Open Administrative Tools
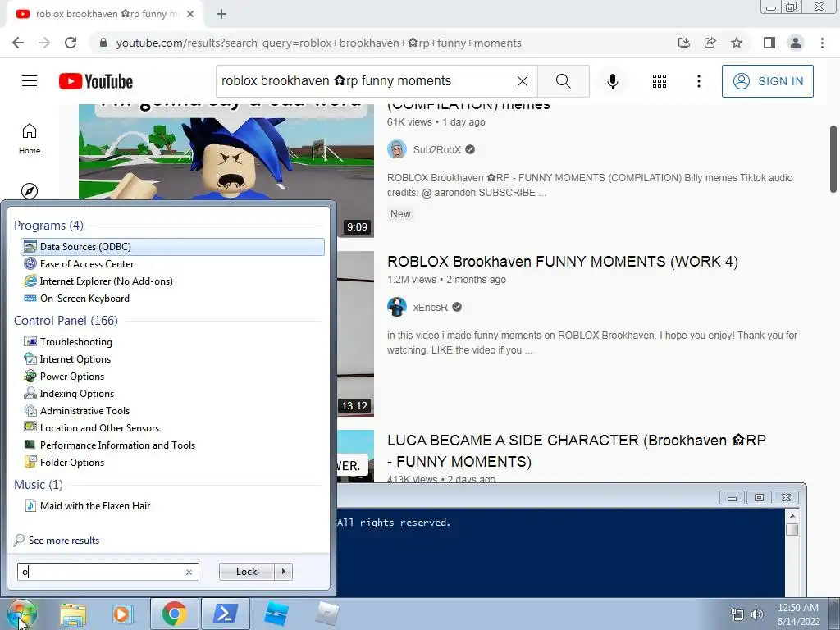This screenshot has height=630, width=840. (x=172, y=410)
